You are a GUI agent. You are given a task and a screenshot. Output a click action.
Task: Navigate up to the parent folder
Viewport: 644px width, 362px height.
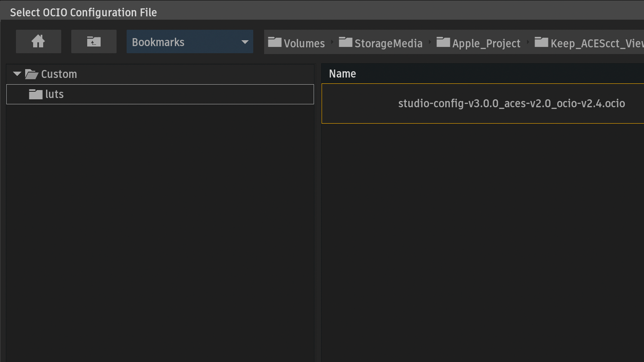click(x=93, y=41)
